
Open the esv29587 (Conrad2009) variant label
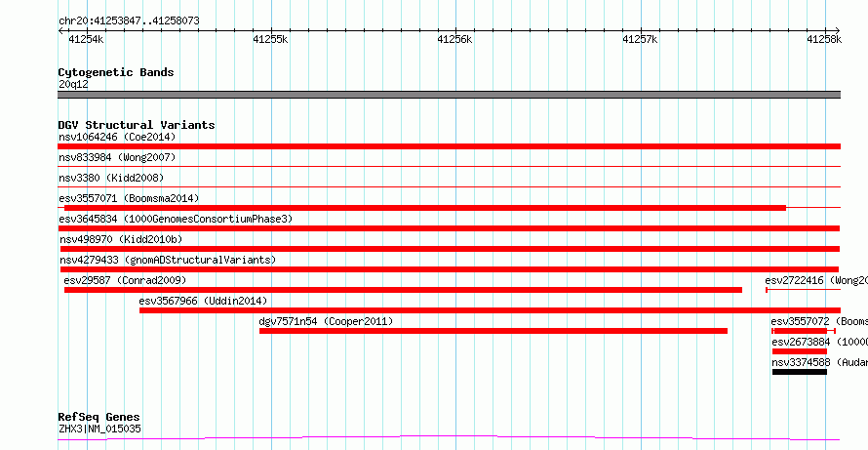tap(125, 280)
